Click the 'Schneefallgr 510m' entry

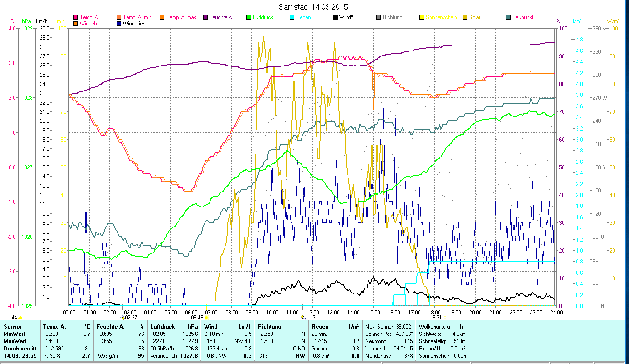[442, 341]
